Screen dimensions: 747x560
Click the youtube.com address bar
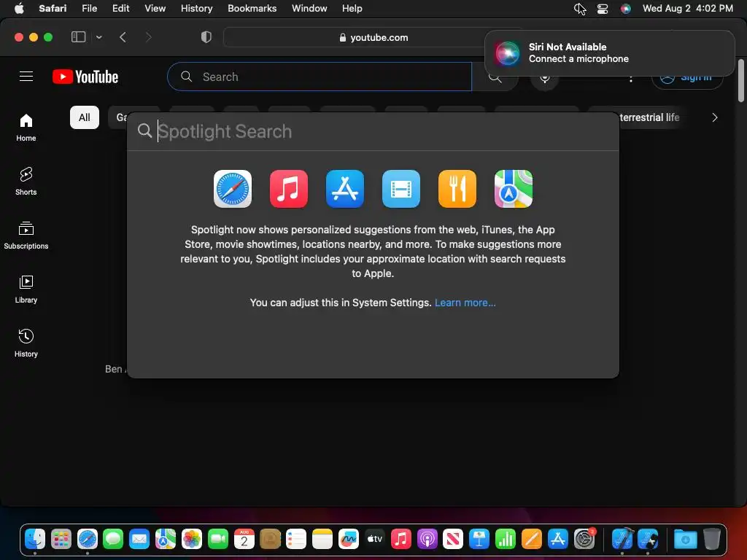coord(374,38)
